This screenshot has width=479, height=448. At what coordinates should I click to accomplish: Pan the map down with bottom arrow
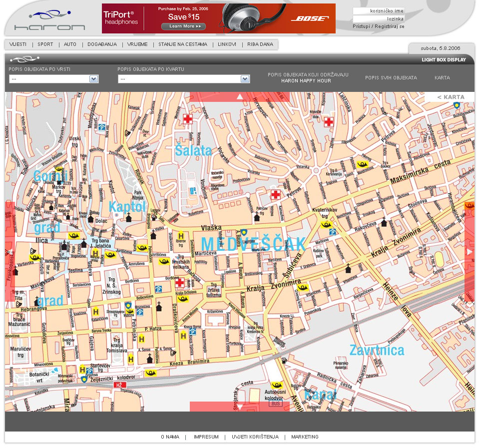click(240, 407)
